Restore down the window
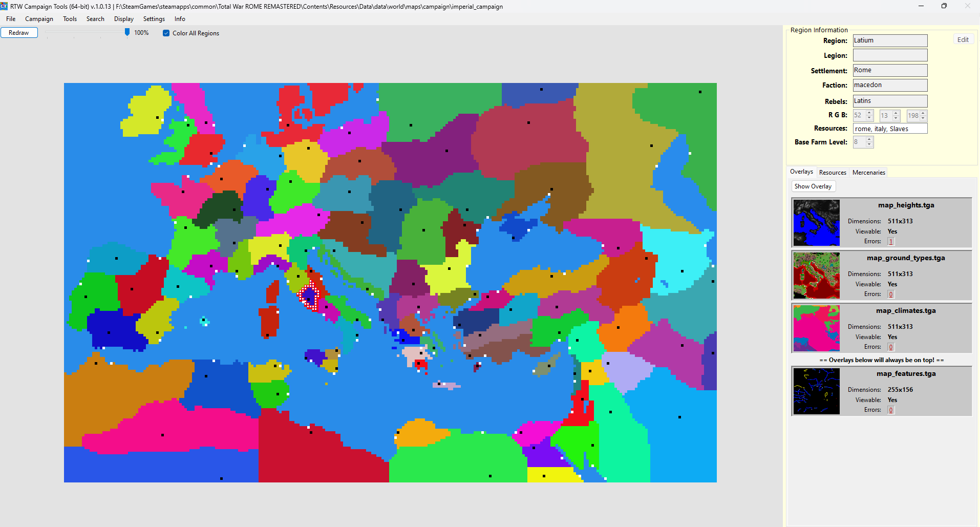 (x=944, y=6)
